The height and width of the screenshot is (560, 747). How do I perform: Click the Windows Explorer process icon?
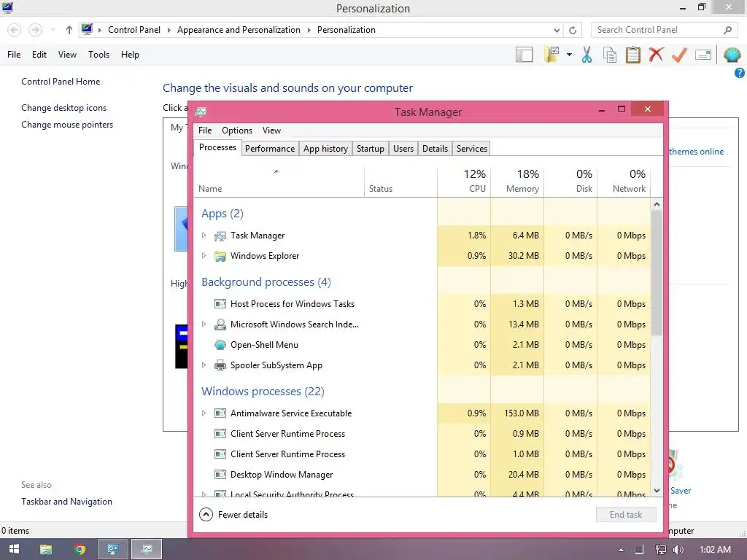coord(220,256)
